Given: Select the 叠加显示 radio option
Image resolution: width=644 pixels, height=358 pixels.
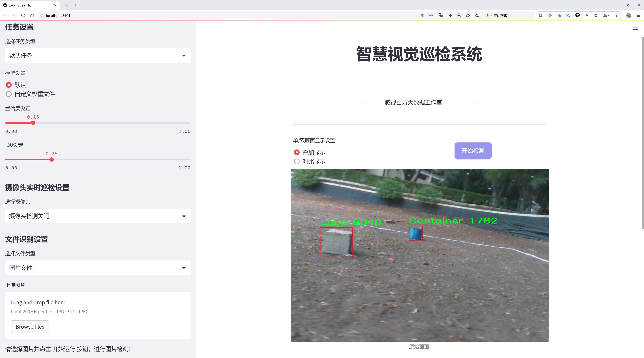Looking at the screenshot, I should pos(297,153).
